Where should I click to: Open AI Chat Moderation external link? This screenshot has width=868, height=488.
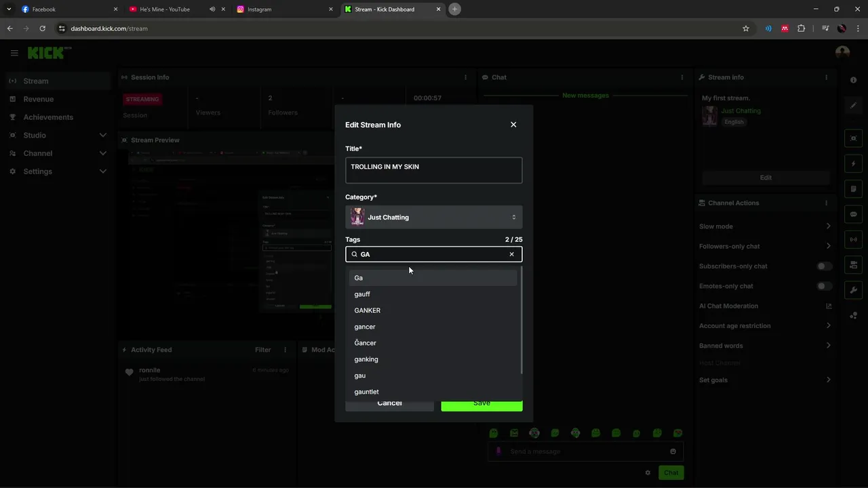[828, 306]
